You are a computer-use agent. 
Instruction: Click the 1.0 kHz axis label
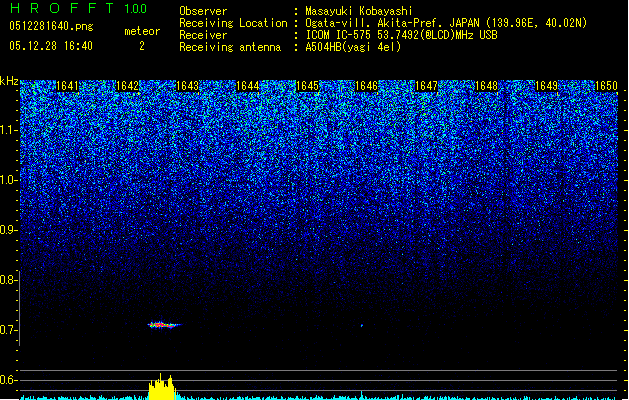point(8,180)
